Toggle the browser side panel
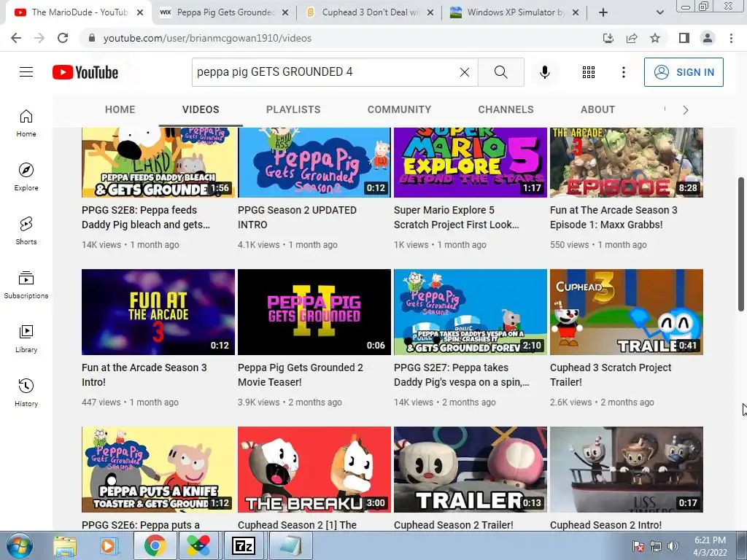This screenshot has height=560, width=747. (684, 38)
